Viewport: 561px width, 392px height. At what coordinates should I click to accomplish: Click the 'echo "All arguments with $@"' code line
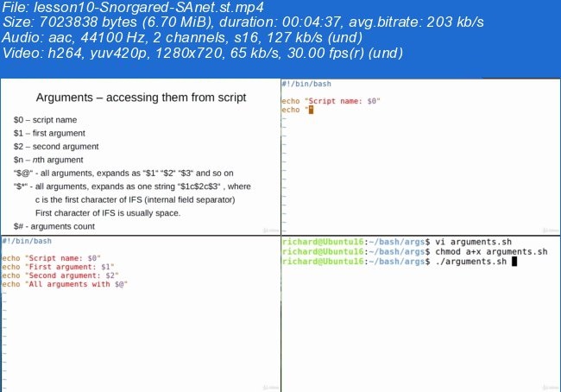65,284
